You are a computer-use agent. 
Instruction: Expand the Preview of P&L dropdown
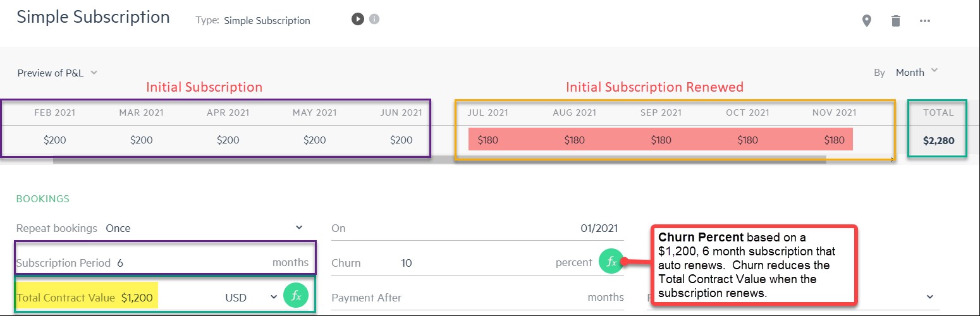click(x=58, y=73)
